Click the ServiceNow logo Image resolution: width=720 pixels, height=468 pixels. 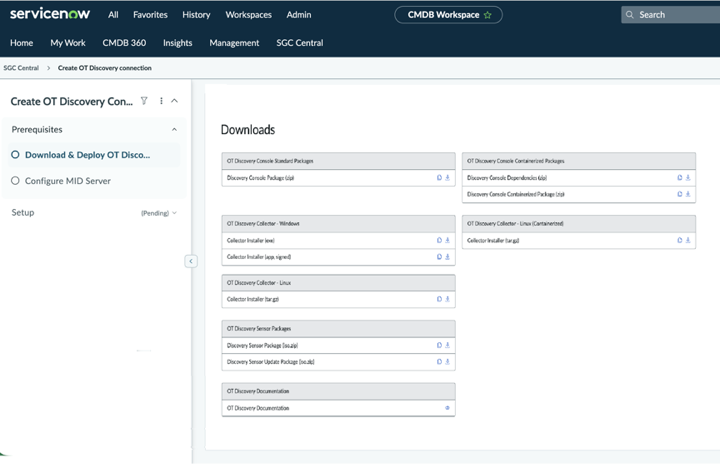coord(50,14)
